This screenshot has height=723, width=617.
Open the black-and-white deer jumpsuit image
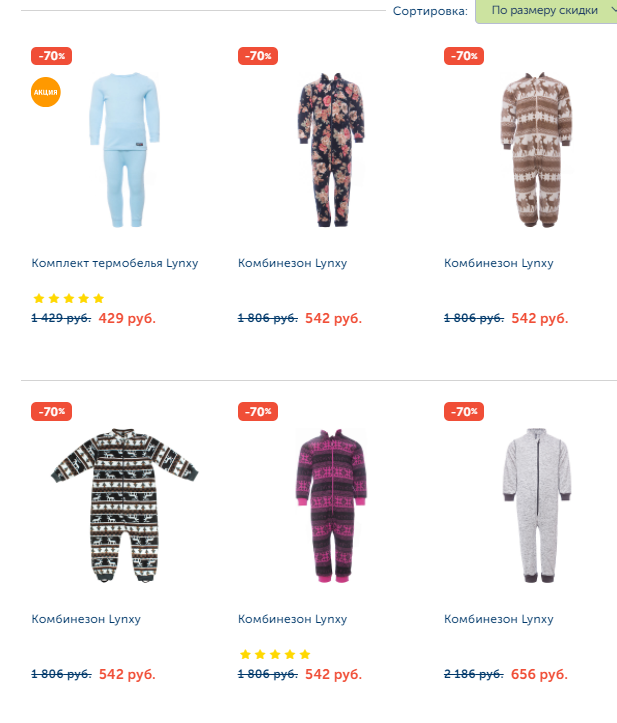click(125, 505)
